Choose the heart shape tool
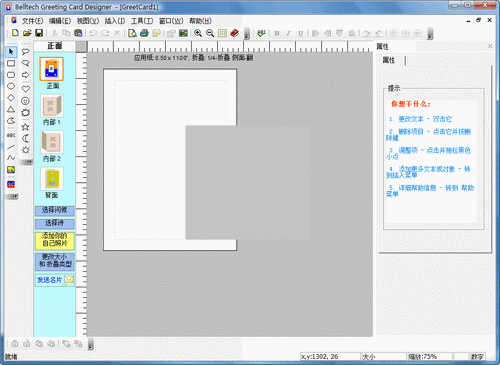The width and height of the screenshot is (500, 365). (x=25, y=89)
